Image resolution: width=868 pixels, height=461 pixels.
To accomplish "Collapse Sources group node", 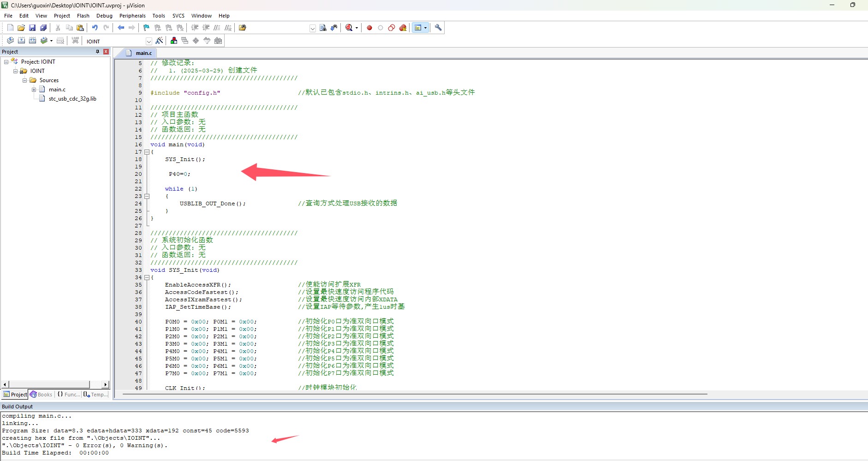I will [x=24, y=80].
